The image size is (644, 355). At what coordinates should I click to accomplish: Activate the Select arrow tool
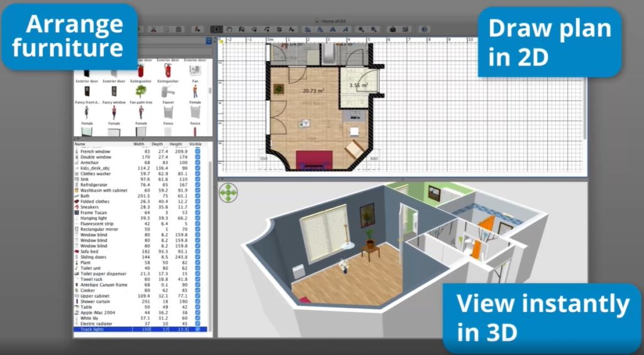tap(216, 30)
